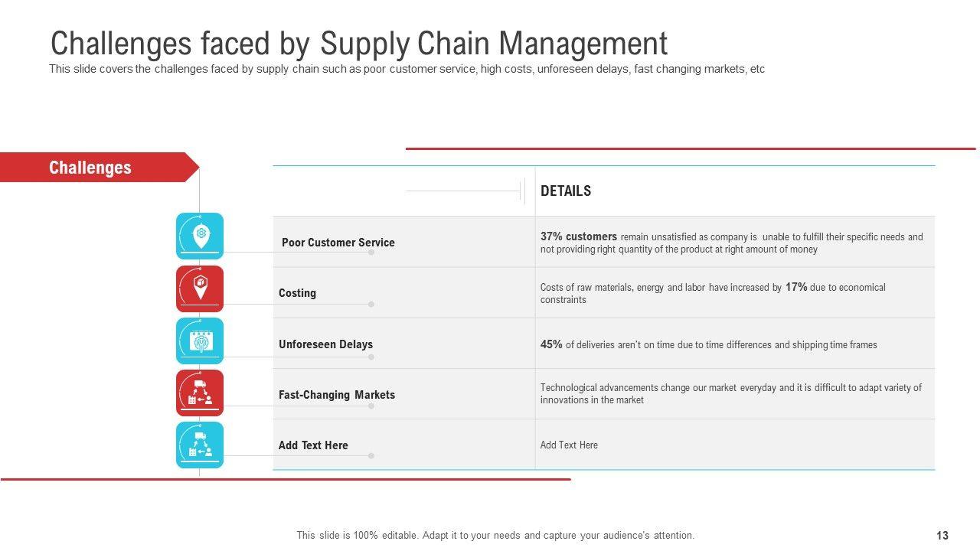Select the Unforeseen Delays label

[325, 344]
